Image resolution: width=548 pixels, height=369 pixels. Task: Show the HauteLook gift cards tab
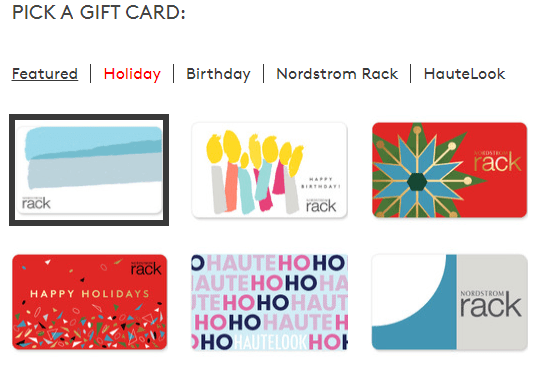(x=464, y=74)
